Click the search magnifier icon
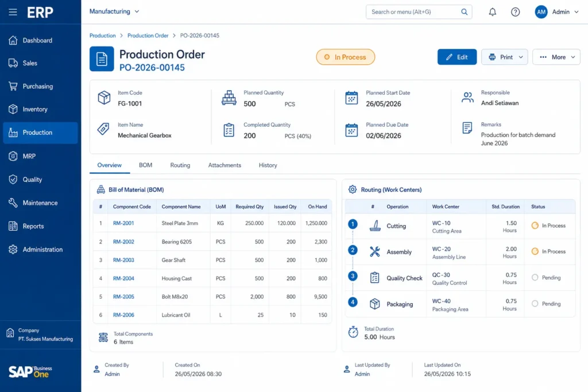The image size is (588, 392). 464,12
